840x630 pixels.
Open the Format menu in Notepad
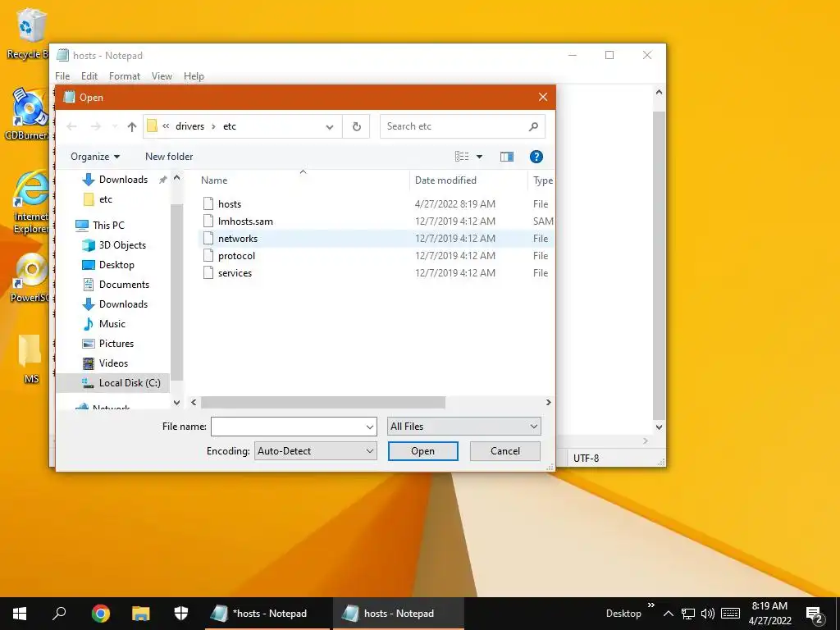125,76
